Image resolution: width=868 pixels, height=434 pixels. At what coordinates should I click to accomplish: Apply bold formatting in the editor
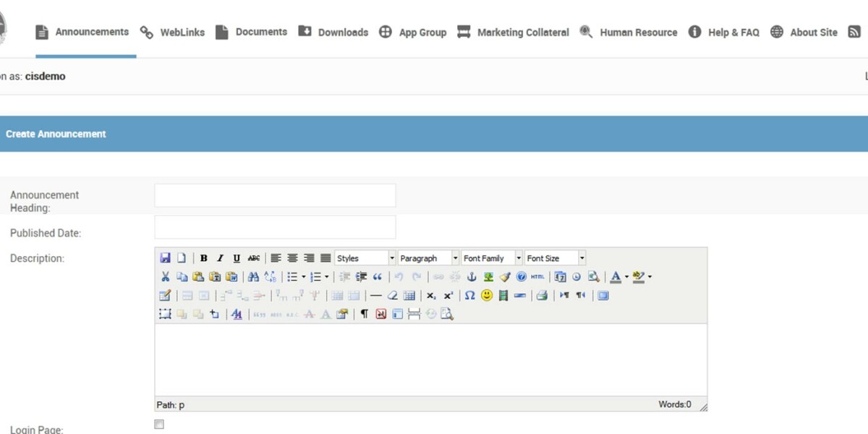pyautogui.click(x=204, y=258)
